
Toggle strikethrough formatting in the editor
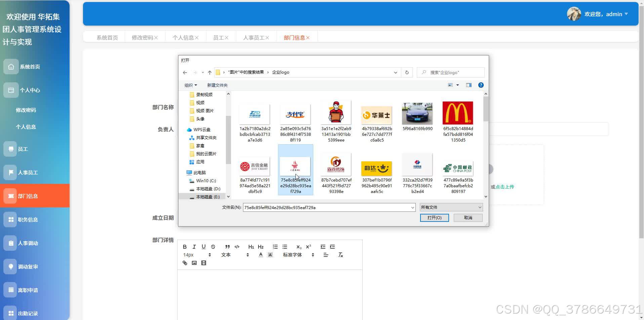(x=213, y=246)
